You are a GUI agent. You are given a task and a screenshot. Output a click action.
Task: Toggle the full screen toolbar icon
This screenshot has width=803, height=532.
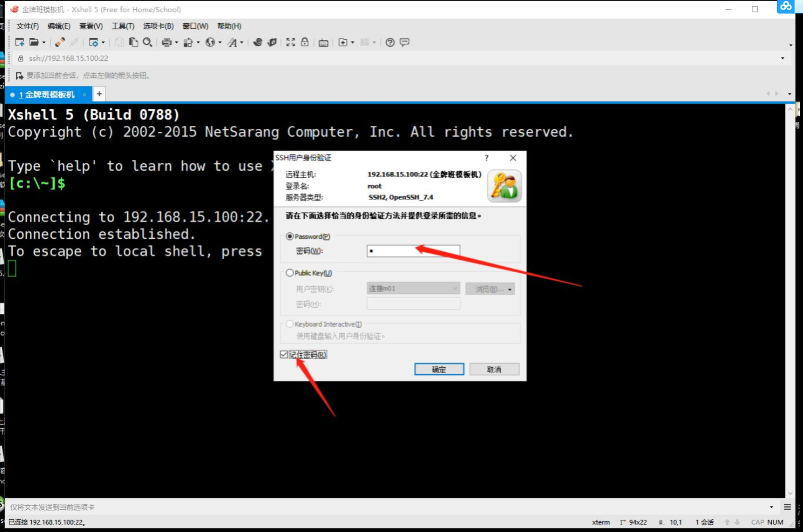[290, 42]
